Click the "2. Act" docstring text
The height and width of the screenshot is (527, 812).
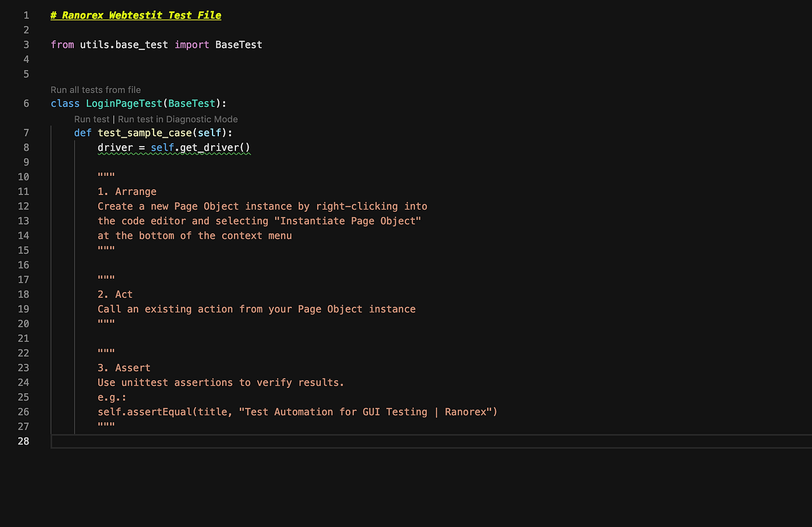point(115,294)
